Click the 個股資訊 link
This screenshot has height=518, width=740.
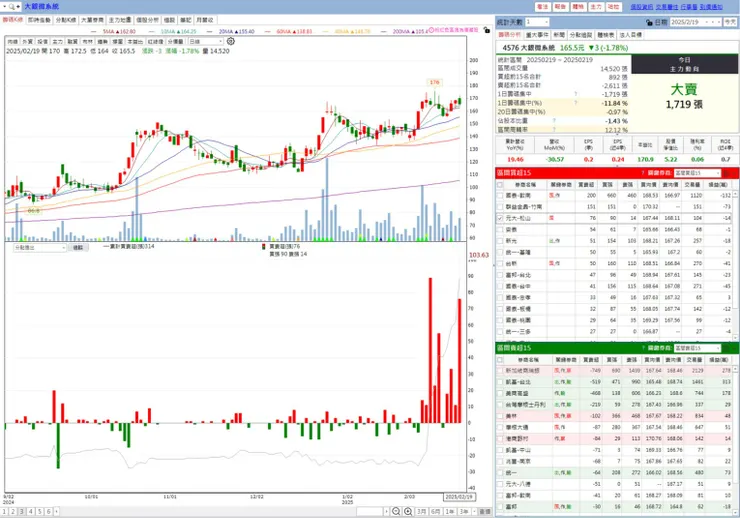click(642, 7)
